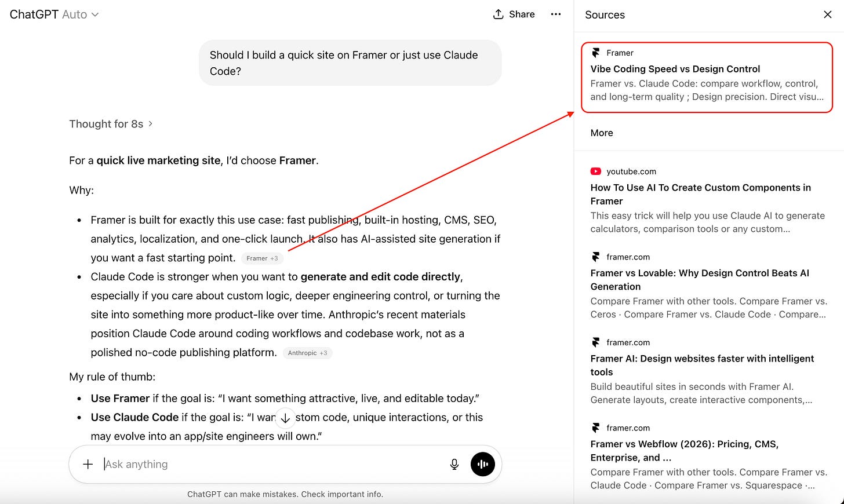
Task: Open 'Framer vs Webflow (2026)' source link
Action: pos(707,456)
